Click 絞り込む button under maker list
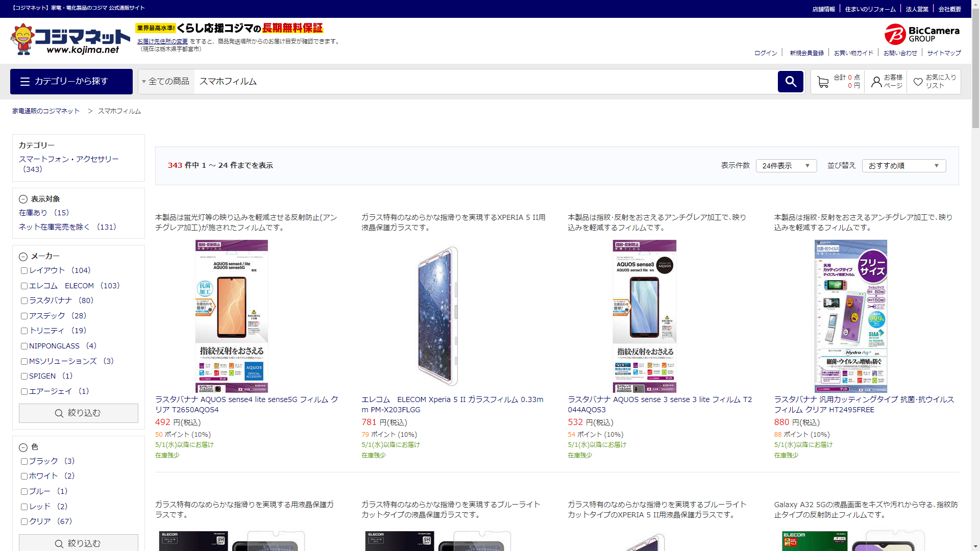 pos(78,413)
